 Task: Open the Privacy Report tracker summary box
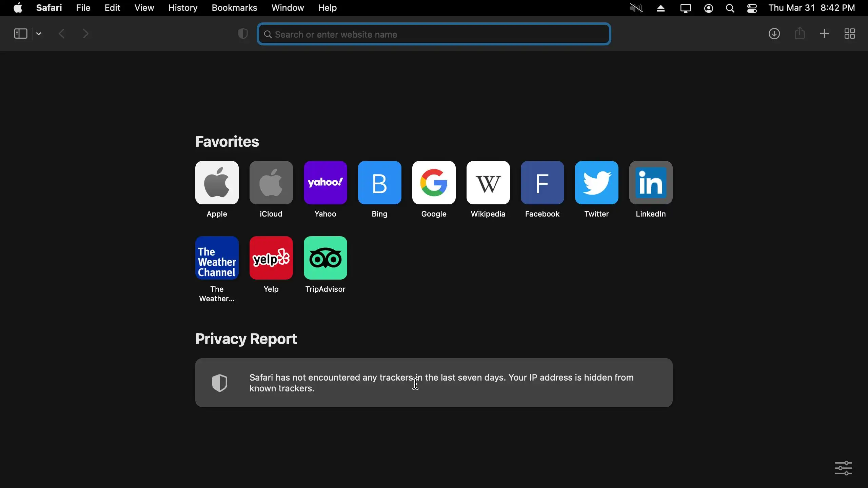point(434,383)
